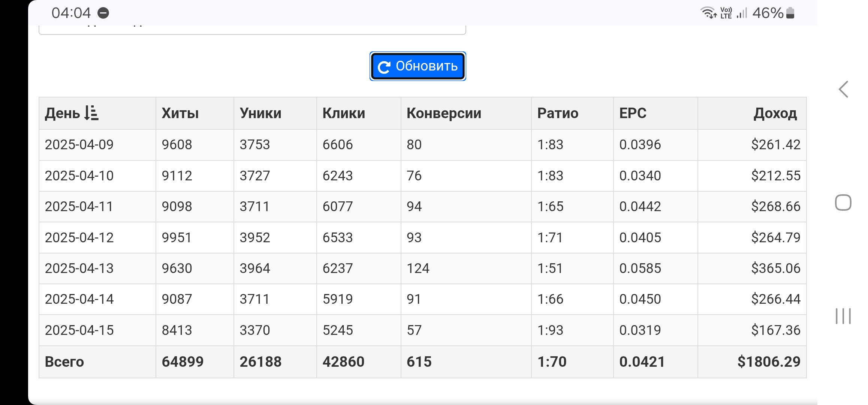Click the $1806.29 total income cell
Screen dimensions: 868x405
coord(769,362)
